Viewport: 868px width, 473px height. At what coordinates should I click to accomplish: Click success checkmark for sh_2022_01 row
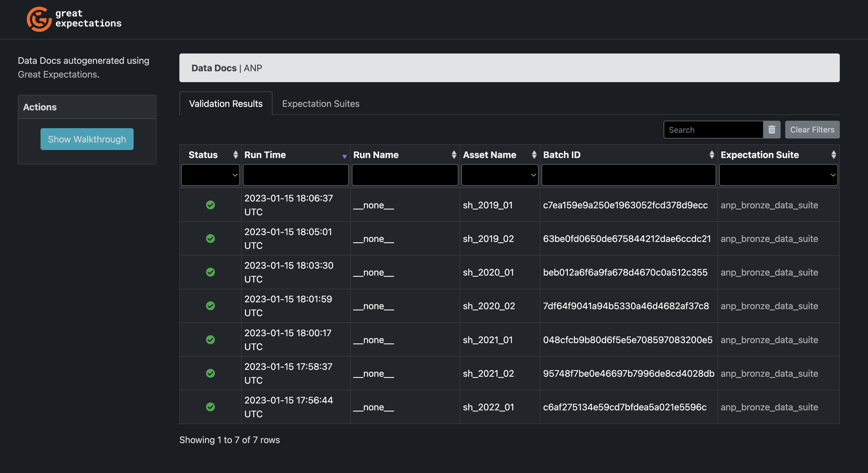[x=210, y=407]
